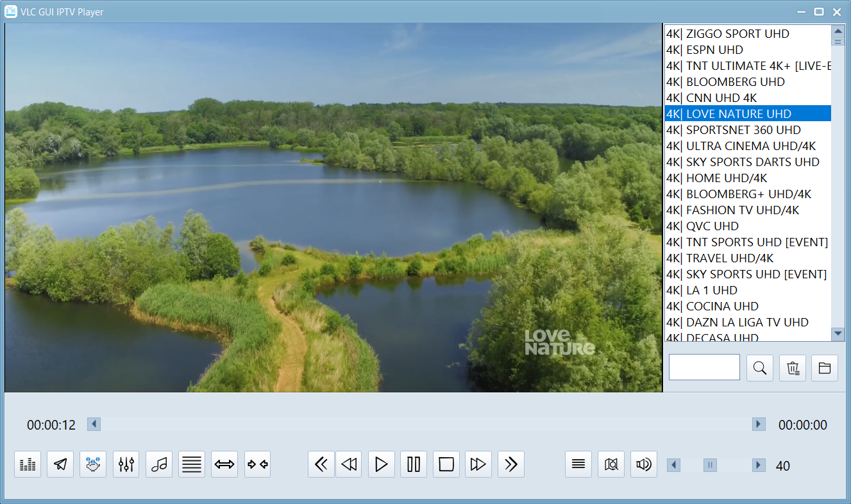Pause playback with the pause button

point(414,464)
